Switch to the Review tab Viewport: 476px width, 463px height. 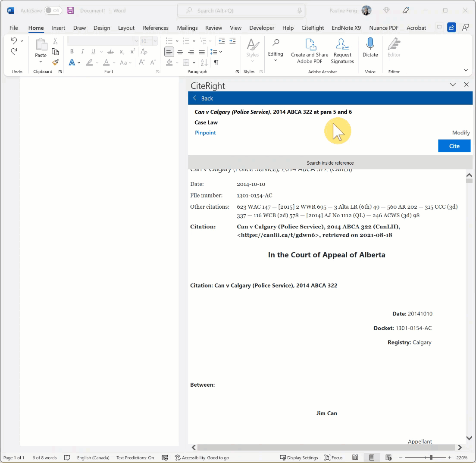[x=214, y=28]
